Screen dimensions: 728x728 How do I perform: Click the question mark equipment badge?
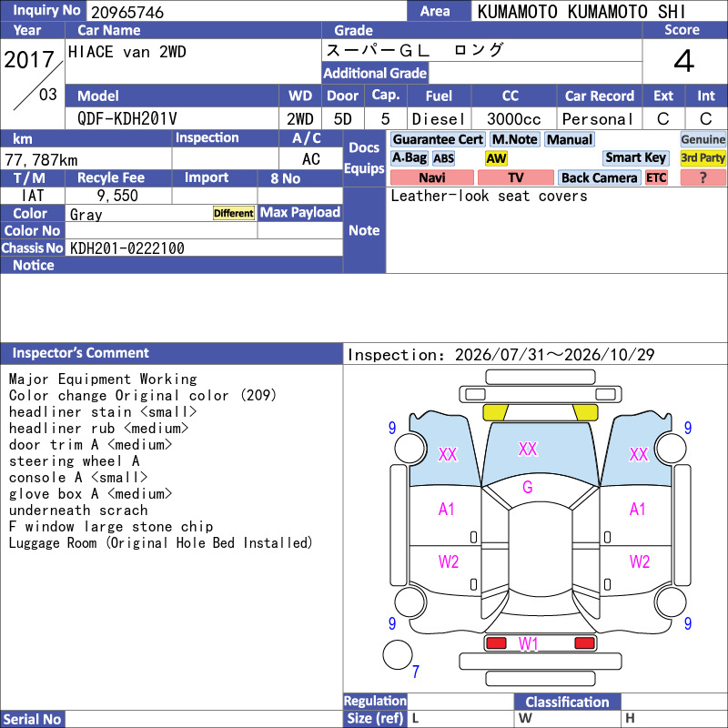(703, 177)
